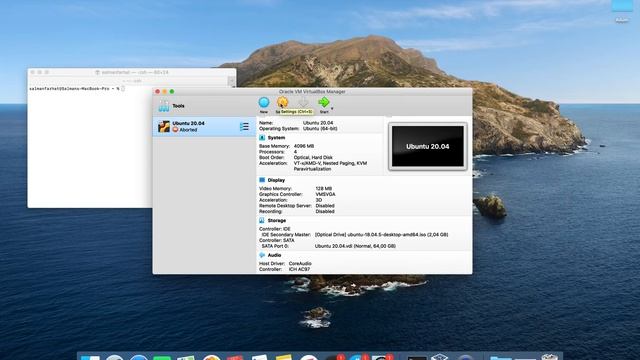Click the Name value Ubuntu 20.04

pyautogui.click(x=318, y=123)
